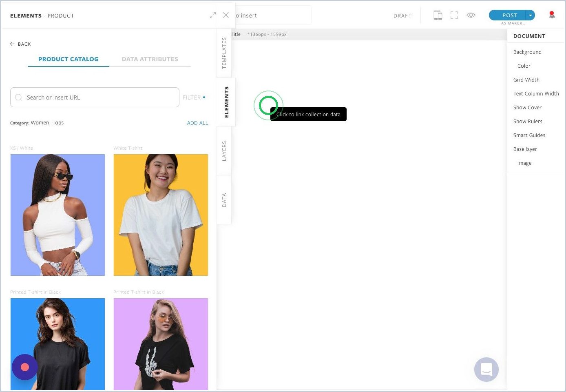Expand the Elements panel to full size
This screenshot has height=392, width=566.
coord(213,15)
